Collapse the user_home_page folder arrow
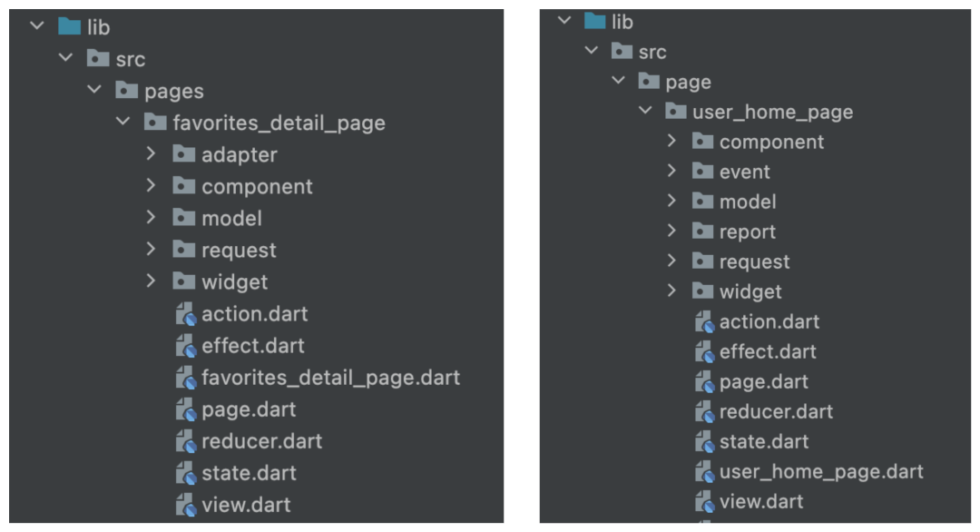The image size is (980, 532). [646, 112]
